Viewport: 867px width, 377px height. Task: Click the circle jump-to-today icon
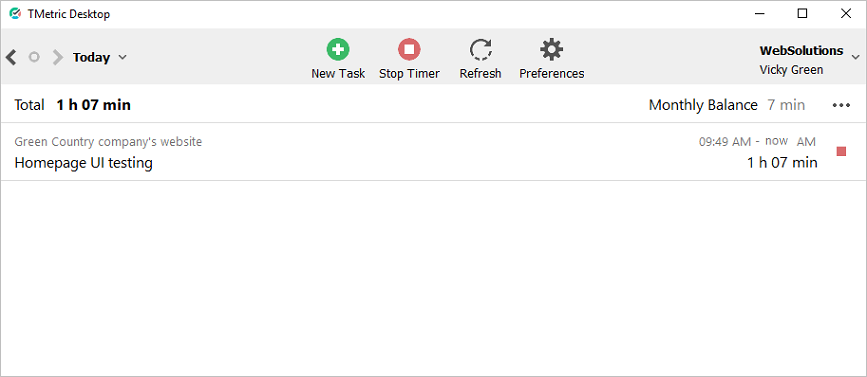(34, 57)
